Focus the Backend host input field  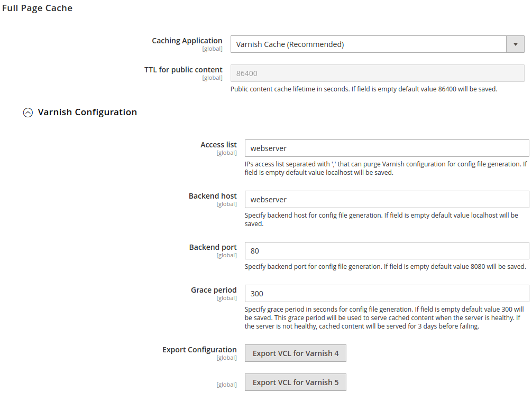[x=387, y=200]
